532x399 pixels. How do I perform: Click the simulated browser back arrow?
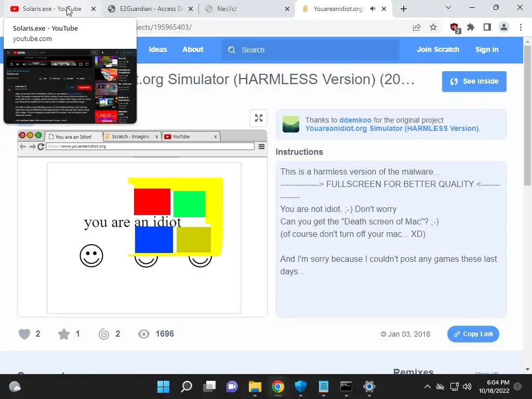(x=23, y=147)
